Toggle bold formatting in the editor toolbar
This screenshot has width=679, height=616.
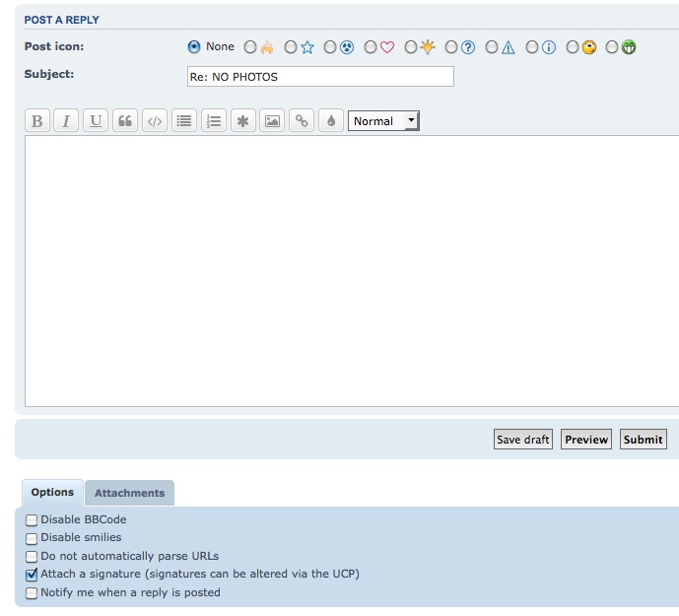point(37,121)
